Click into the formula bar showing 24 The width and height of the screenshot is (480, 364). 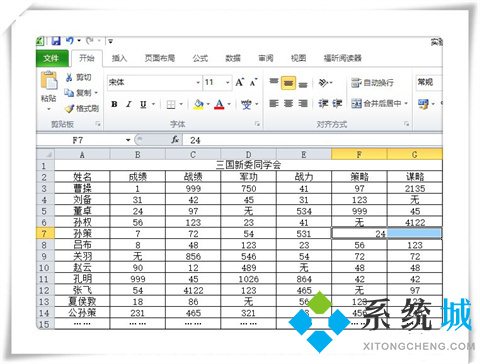coord(313,140)
